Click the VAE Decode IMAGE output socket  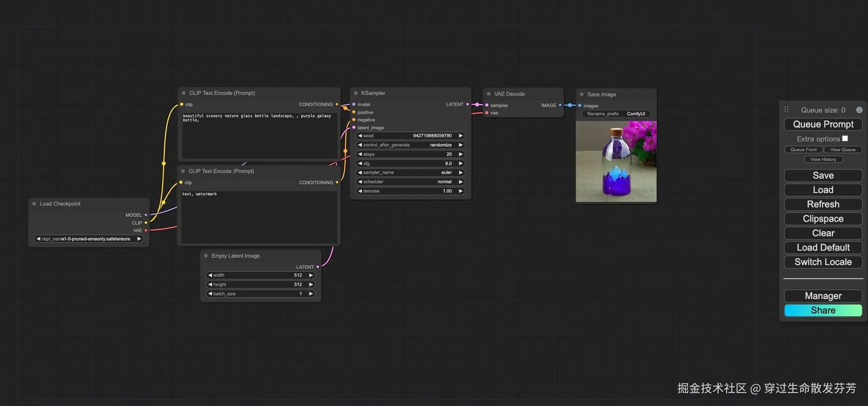pos(560,105)
